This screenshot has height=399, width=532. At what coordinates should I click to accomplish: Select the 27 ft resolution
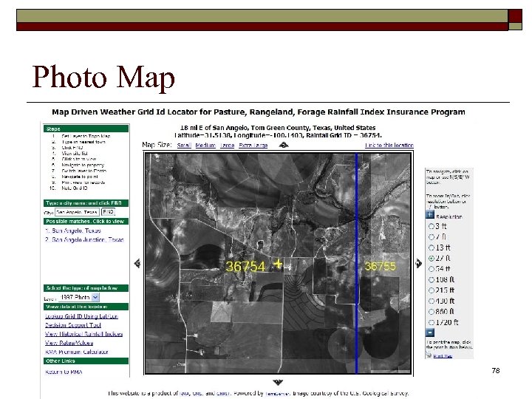432,258
